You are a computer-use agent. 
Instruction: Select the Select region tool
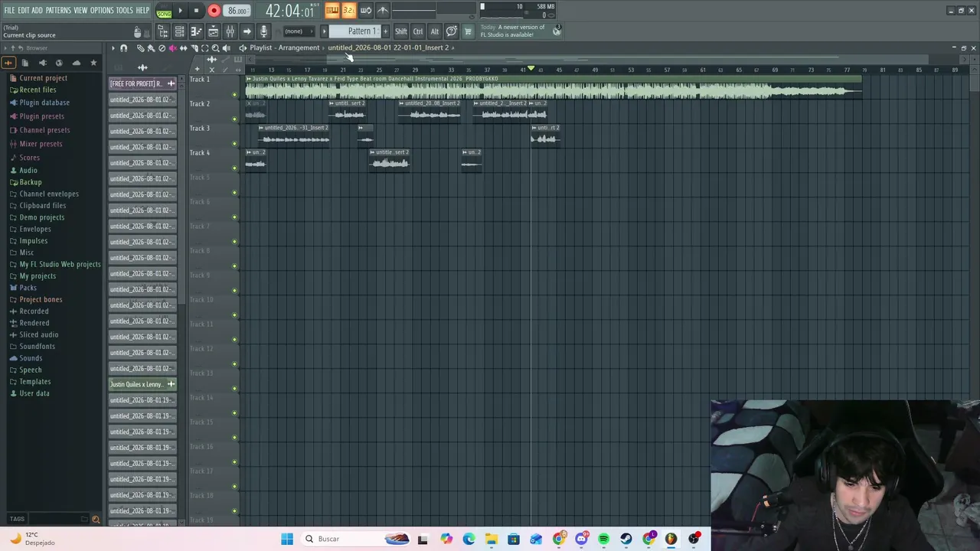(x=204, y=47)
